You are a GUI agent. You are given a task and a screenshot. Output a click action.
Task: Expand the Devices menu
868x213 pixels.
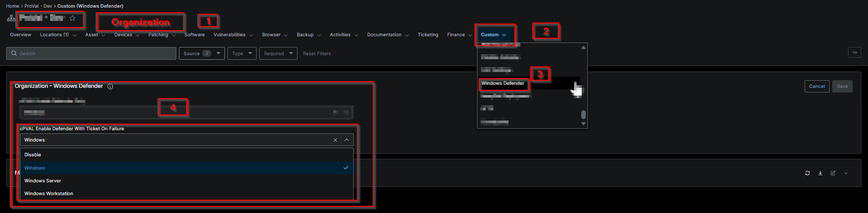pyautogui.click(x=127, y=35)
